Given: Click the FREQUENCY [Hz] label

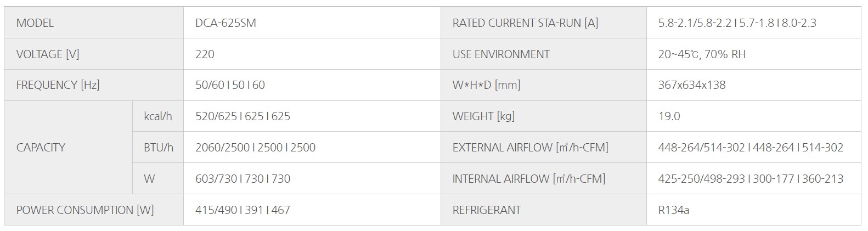Looking at the screenshot, I should click(58, 85).
